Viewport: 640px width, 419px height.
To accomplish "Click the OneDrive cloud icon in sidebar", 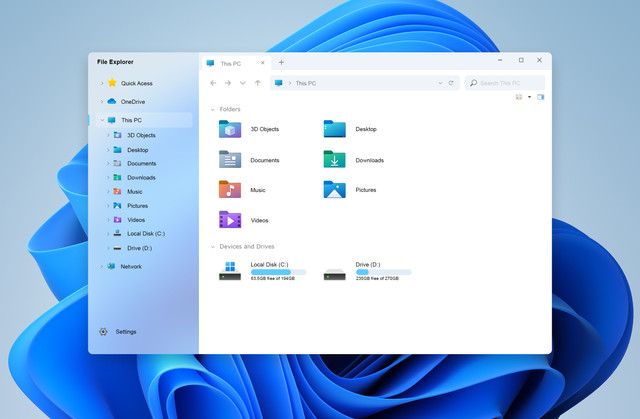I will [112, 101].
